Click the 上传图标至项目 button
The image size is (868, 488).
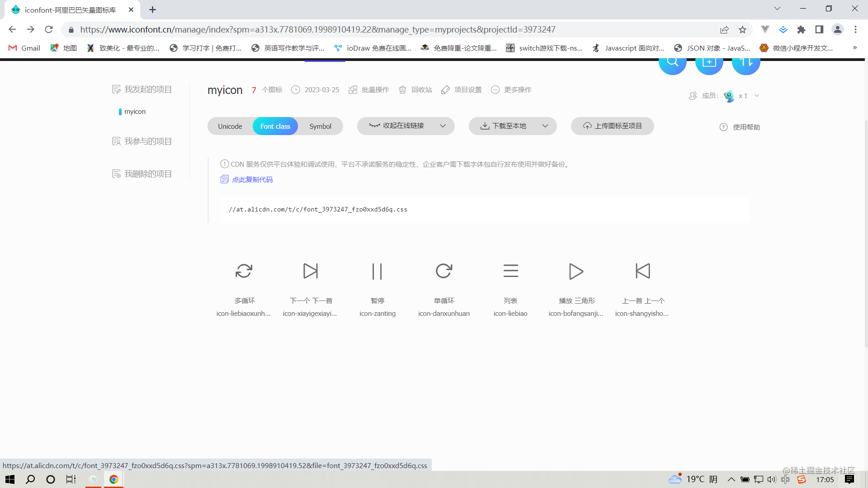point(612,126)
